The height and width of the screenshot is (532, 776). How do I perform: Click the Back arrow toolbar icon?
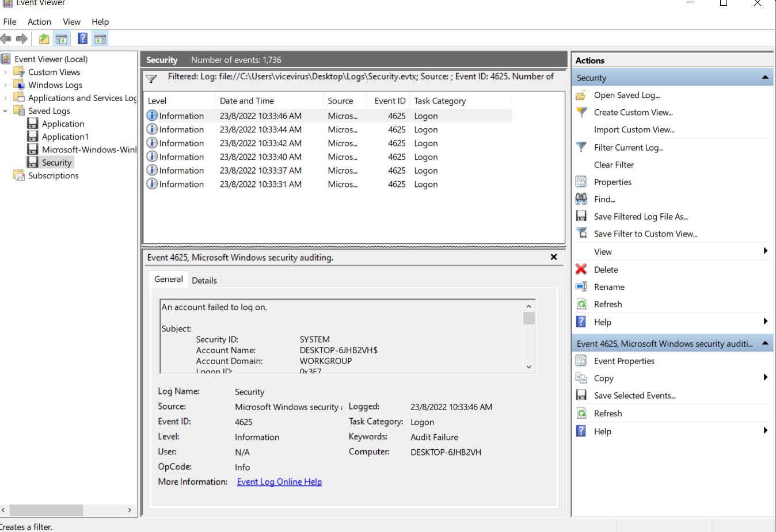(6, 39)
